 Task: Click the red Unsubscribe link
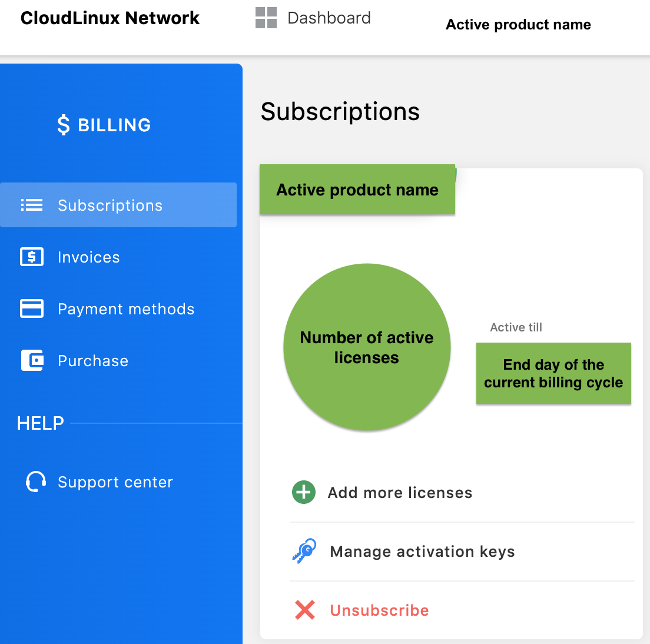(x=379, y=610)
